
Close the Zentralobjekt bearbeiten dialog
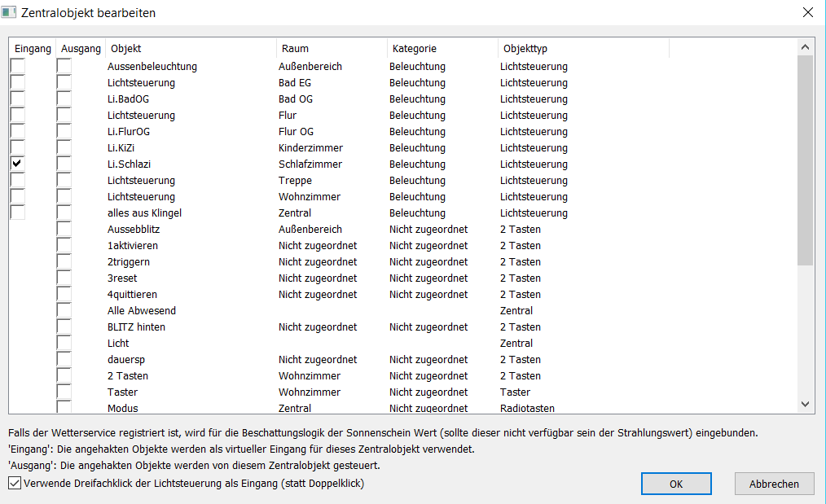(807, 12)
